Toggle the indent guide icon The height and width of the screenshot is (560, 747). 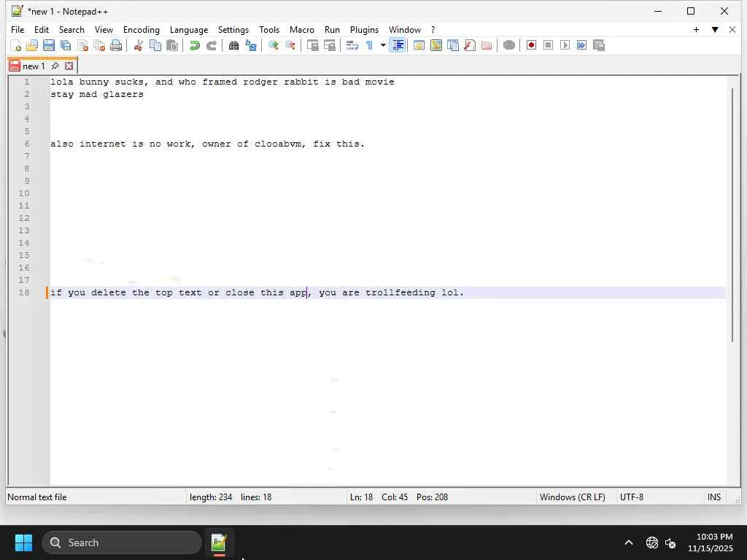coord(398,45)
